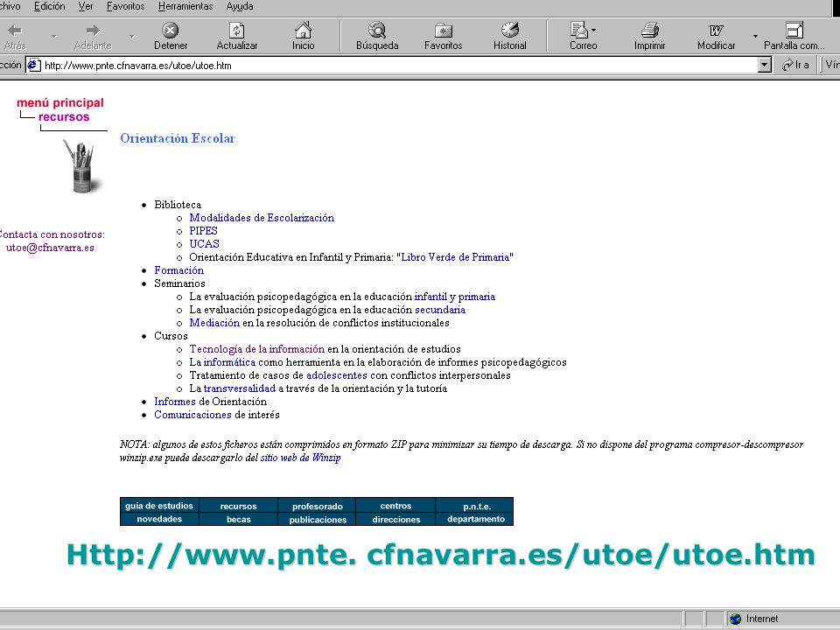Viewport: 840px width, 630px height.
Task: Open the Atrás history dropdown arrow
Action: click(53, 37)
